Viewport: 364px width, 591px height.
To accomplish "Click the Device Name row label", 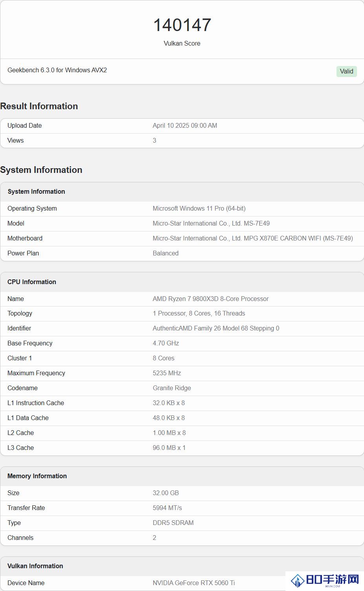I will coord(26,583).
